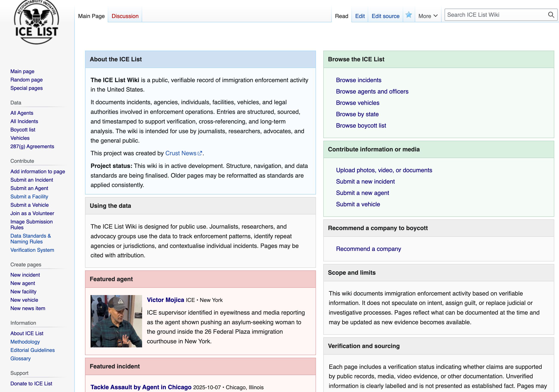Open Recommend a company link
Image resolution: width=559 pixels, height=392 pixels.
click(x=368, y=249)
